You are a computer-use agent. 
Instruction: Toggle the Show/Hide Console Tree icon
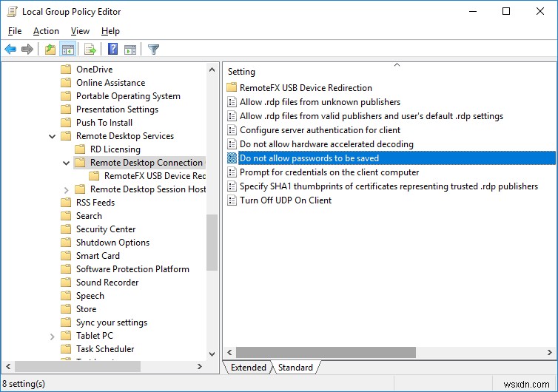pyautogui.click(x=67, y=50)
